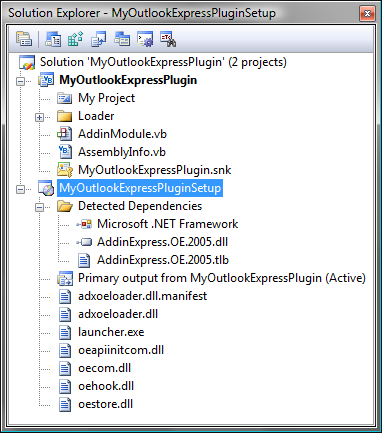Viewport: 382px width, 433px height.
Task: Collapse the MyOutlookExpressPlugin project node
Action: (21, 81)
